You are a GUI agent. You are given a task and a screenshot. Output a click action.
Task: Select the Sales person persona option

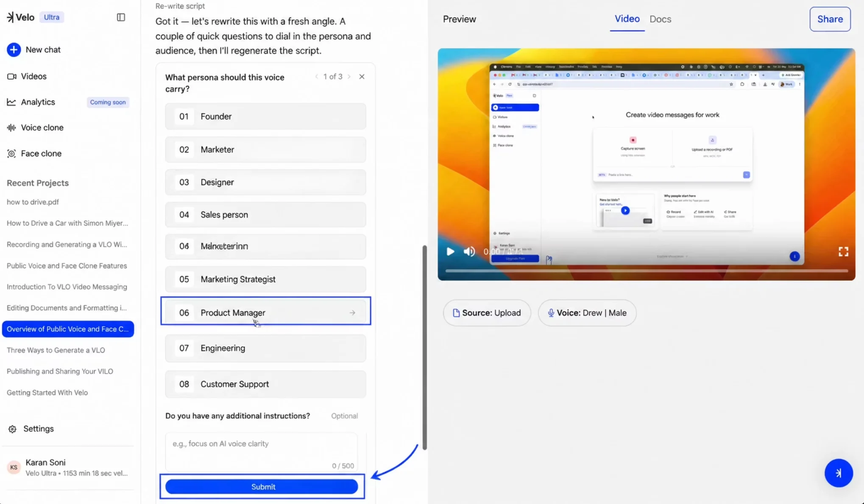click(x=265, y=215)
